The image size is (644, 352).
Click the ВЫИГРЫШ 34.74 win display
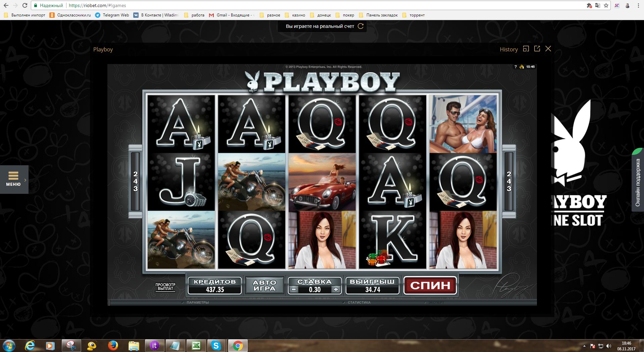pyautogui.click(x=373, y=285)
